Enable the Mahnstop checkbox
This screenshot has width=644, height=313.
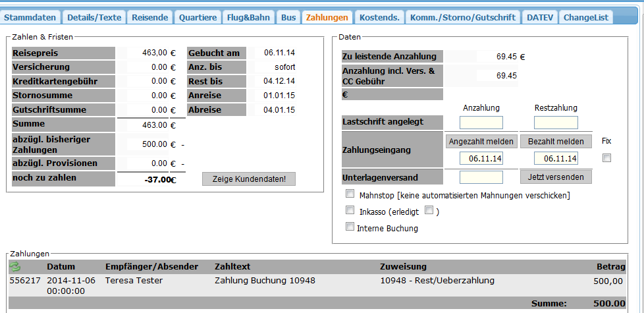pyautogui.click(x=350, y=195)
